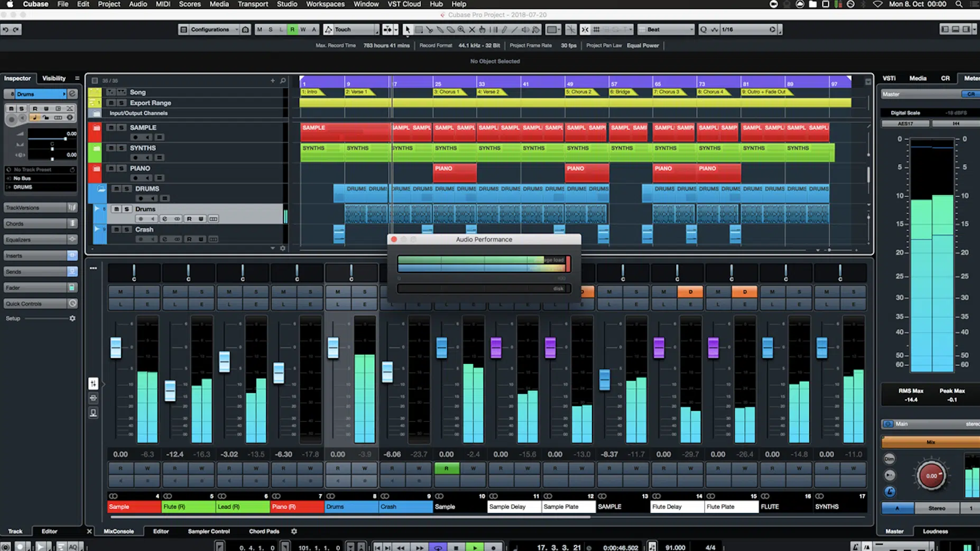Image resolution: width=980 pixels, height=551 pixels.
Task: Solo the SYNTHS track
Action: tap(122, 148)
